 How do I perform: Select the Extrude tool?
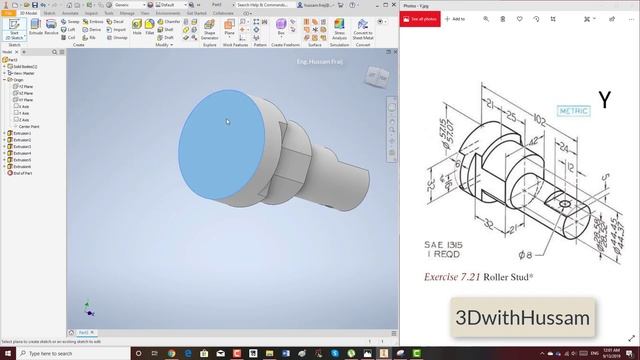[36, 27]
